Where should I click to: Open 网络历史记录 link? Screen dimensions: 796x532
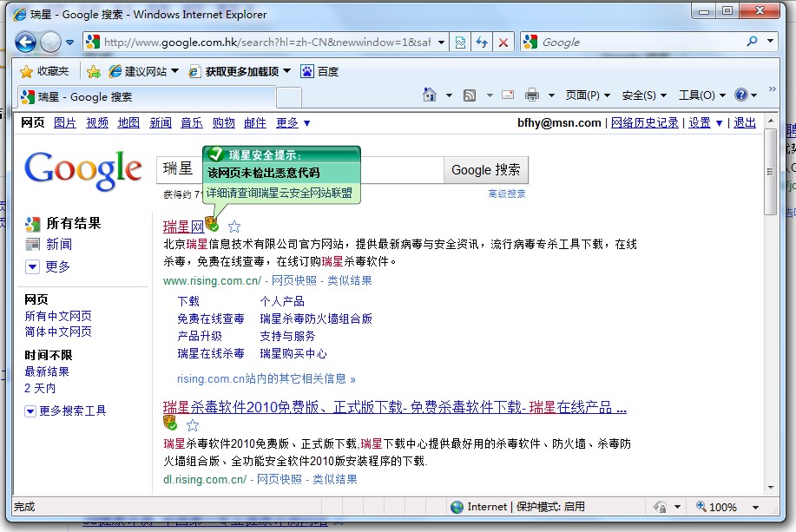click(645, 123)
